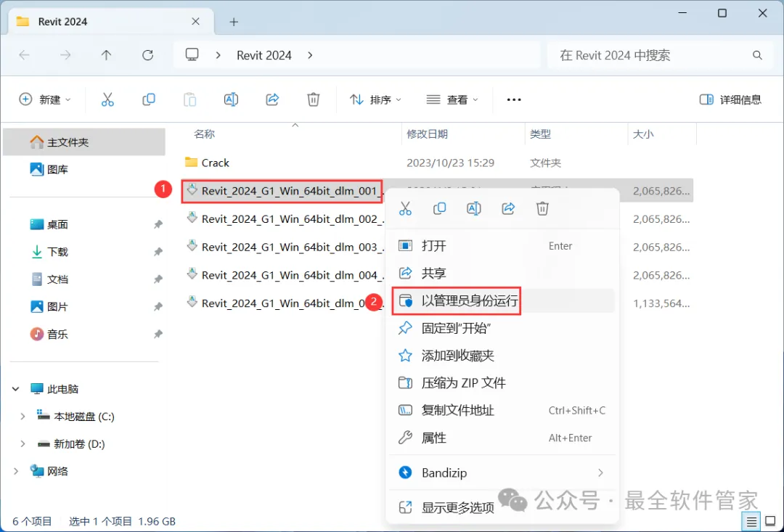Open 属性 from the context menu

tap(502, 438)
